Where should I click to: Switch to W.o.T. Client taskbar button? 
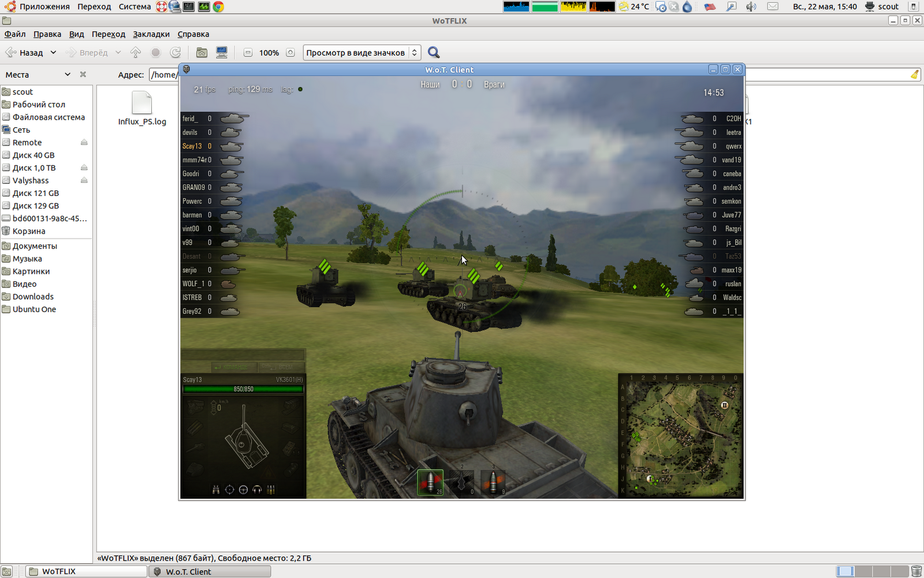click(x=210, y=572)
